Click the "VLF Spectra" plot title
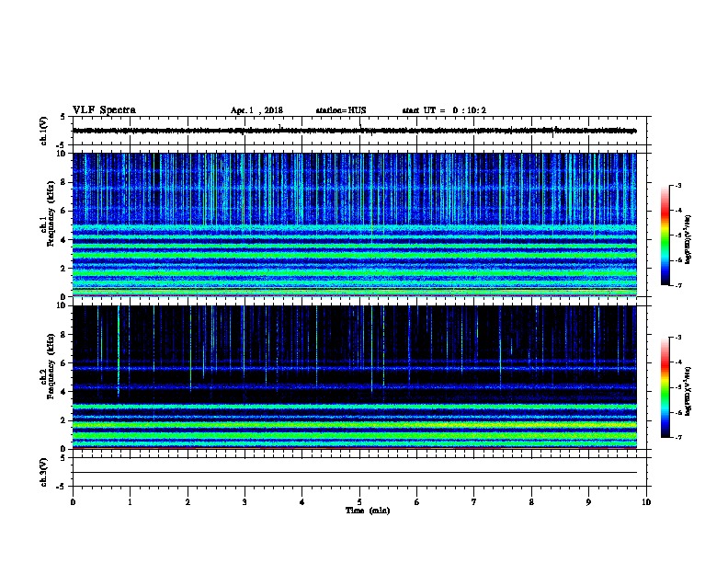Image resolution: width=728 pixels, height=563 pixels. click(x=104, y=110)
